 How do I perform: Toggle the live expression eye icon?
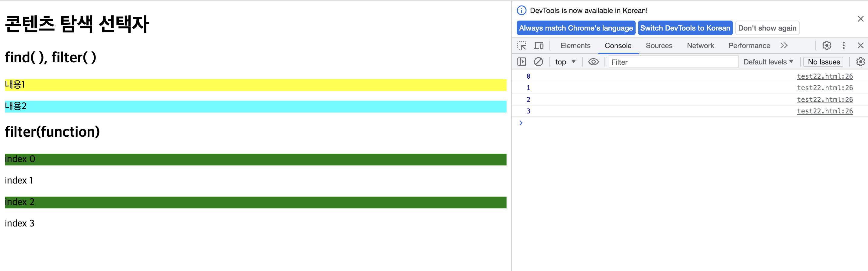pos(593,62)
